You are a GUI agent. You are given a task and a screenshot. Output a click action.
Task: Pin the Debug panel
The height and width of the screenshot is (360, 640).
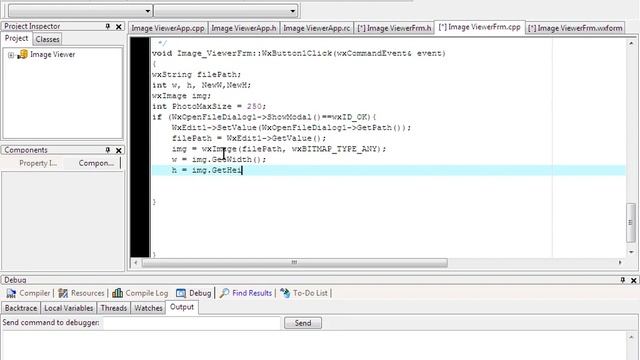coord(622,280)
